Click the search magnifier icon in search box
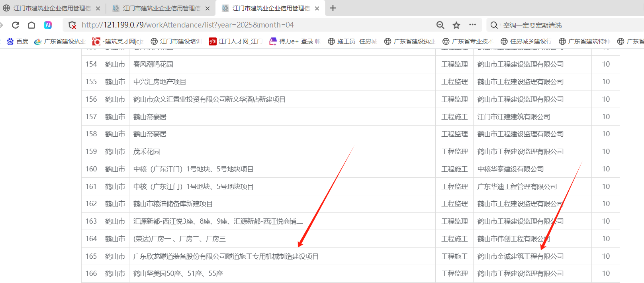This screenshot has height=283, width=644. pyautogui.click(x=494, y=25)
